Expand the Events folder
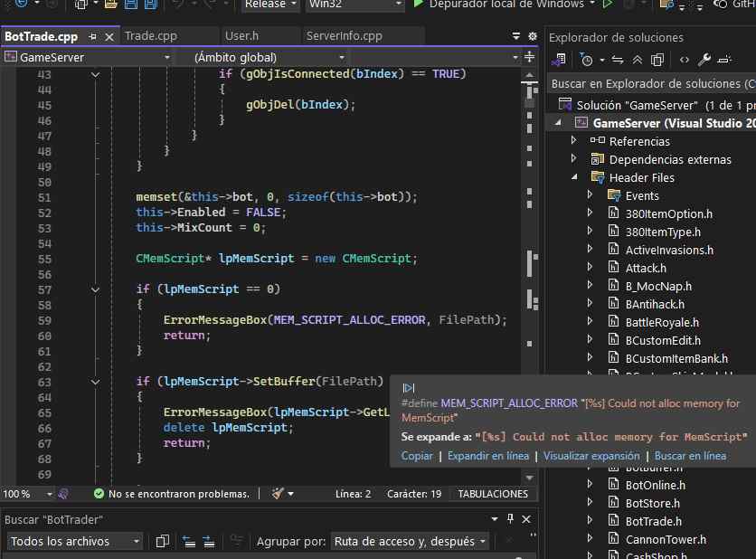The image size is (756, 559). coord(590,194)
